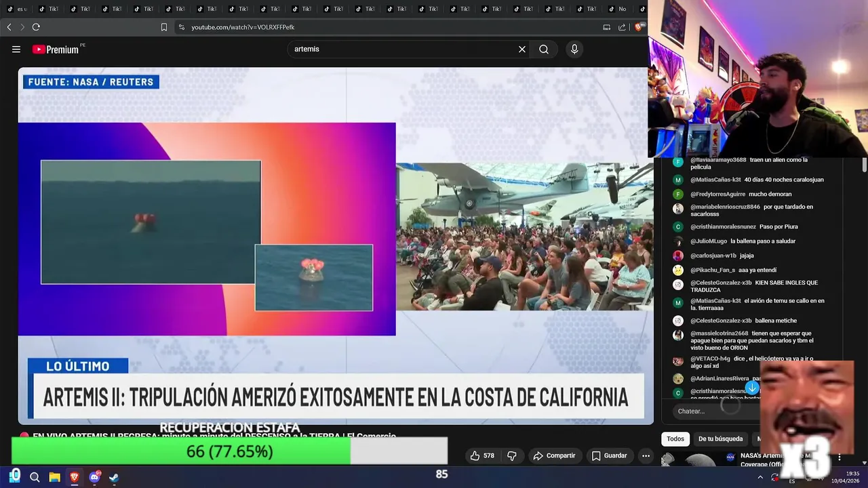The image size is (868, 488).
Task: Click the 'el avión de temu' chat message
Action: (757, 304)
